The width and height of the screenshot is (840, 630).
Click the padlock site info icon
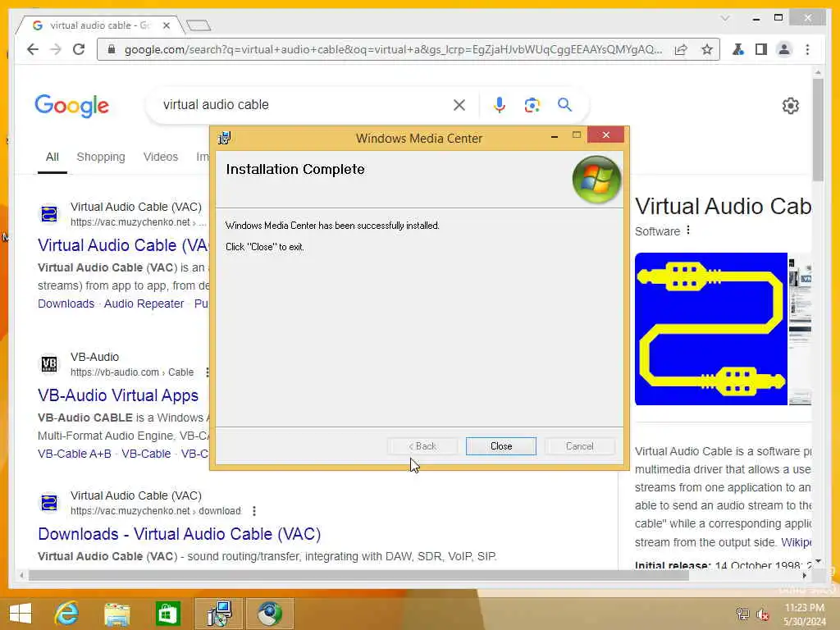point(112,49)
